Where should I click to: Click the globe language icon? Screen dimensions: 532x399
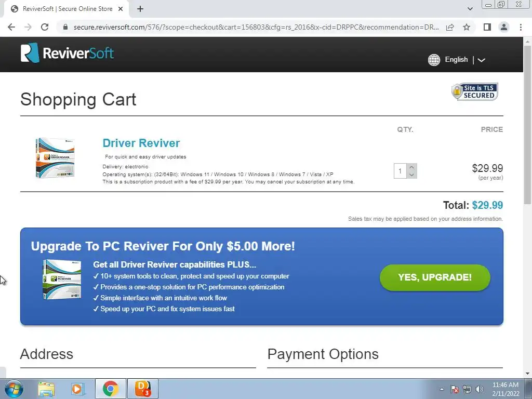(434, 60)
